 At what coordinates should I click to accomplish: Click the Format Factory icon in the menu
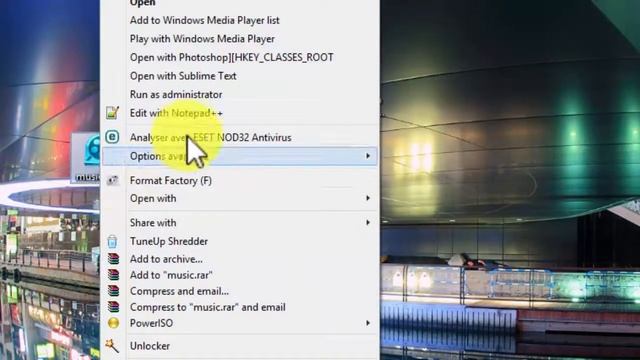pos(112,180)
